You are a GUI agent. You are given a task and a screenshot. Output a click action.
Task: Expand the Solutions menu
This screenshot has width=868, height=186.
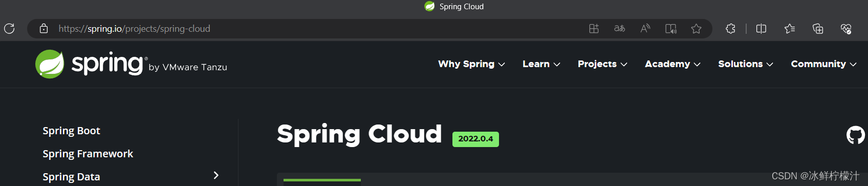click(745, 64)
